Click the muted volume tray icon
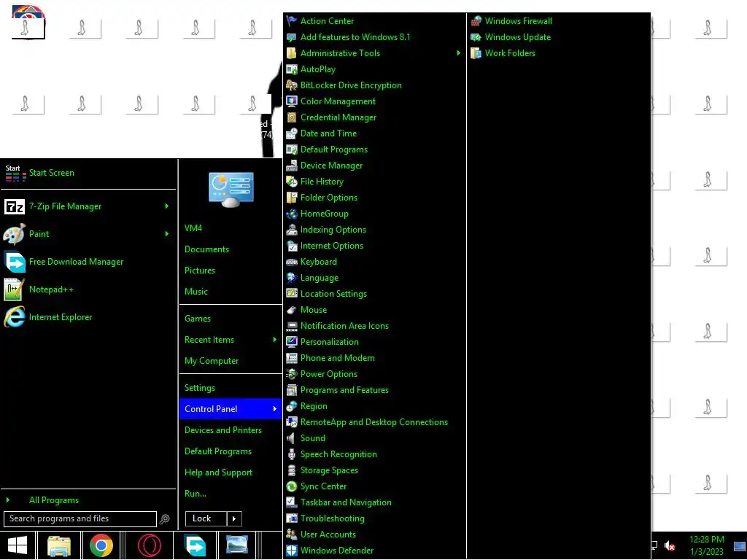 [x=670, y=545]
